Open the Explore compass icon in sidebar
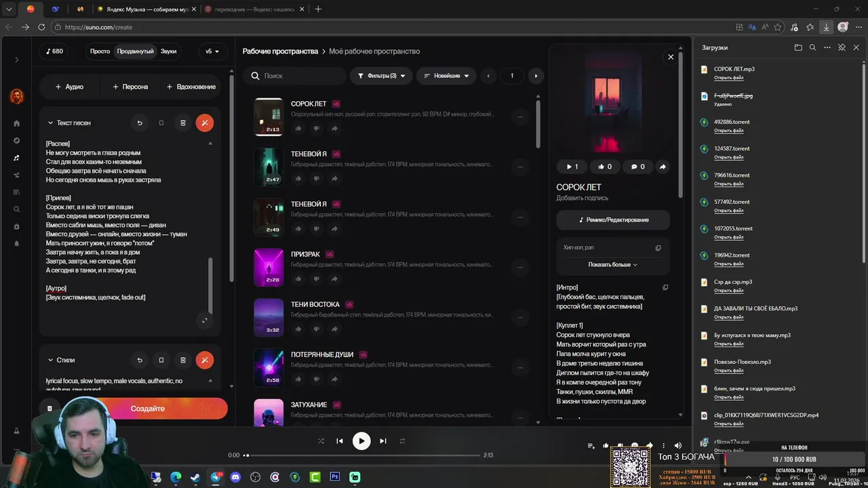Viewport: 868px width, 488px height. [17, 140]
